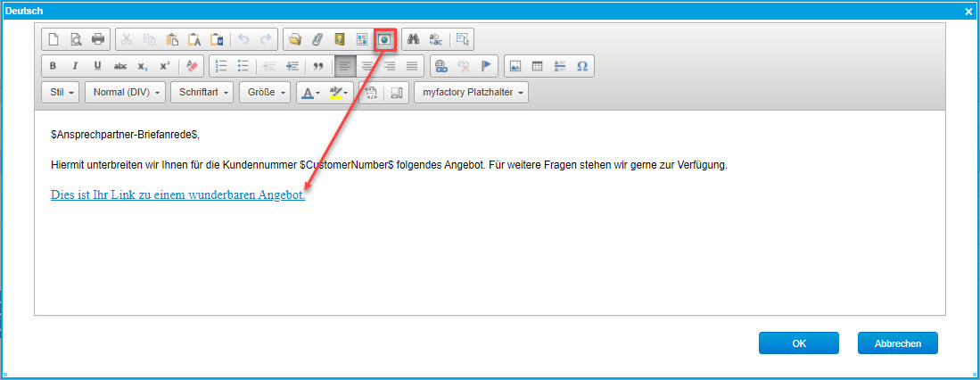Viewport: 980px width, 380px height.
Task: Insert a table via the toolbar
Action: click(x=537, y=66)
